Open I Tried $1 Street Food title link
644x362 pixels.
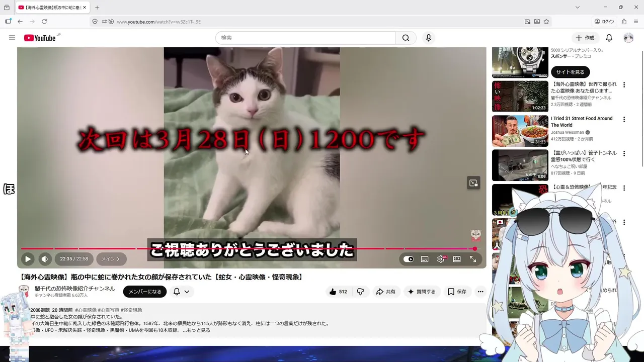[x=582, y=122]
